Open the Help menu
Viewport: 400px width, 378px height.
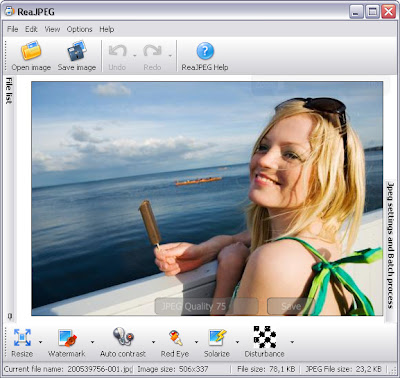(x=107, y=29)
